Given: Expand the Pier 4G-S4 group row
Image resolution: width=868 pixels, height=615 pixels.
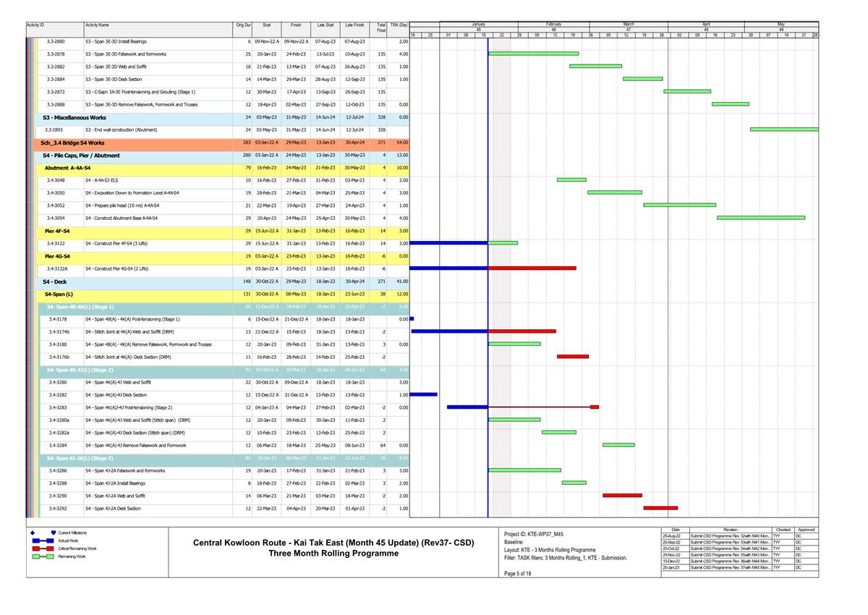Looking at the screenshot, I should tap(57, 256).
